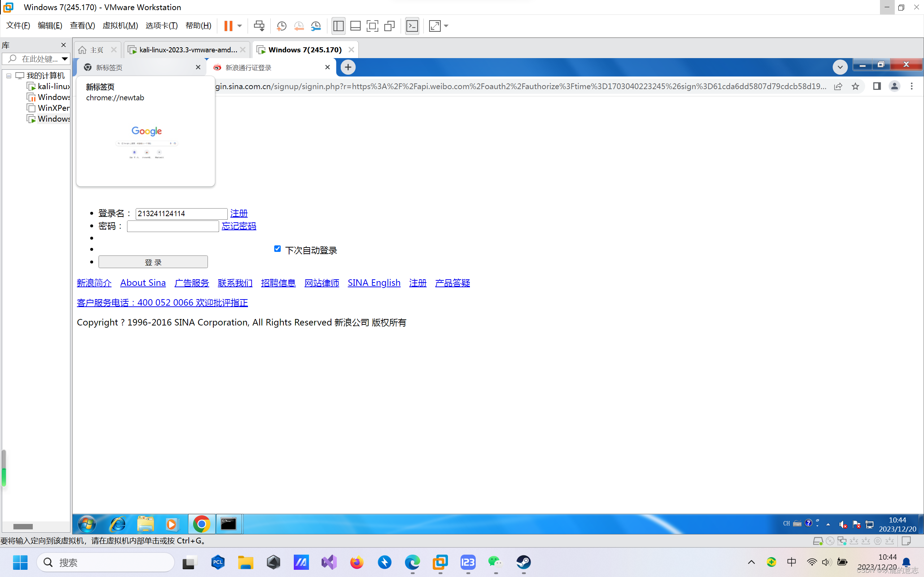Screen dimensions: 924x577
Task: Enter full screen mode icon
Action: [x=372, y=26]
